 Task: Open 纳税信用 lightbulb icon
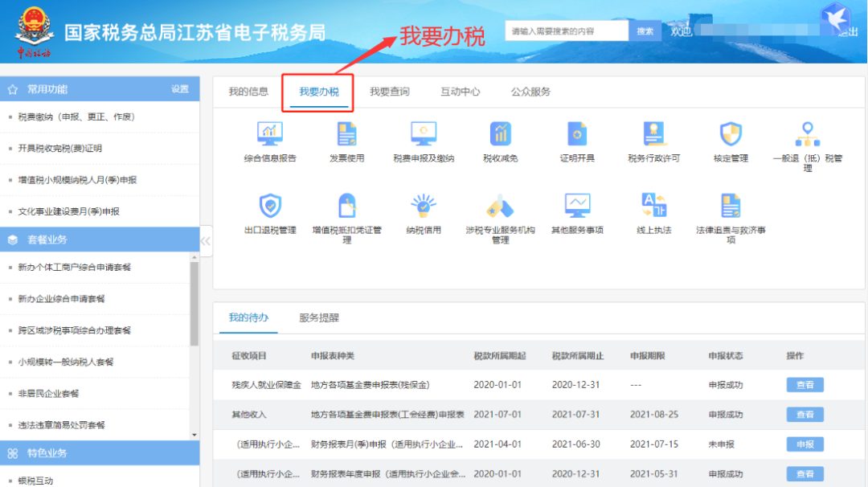[424, 206]
